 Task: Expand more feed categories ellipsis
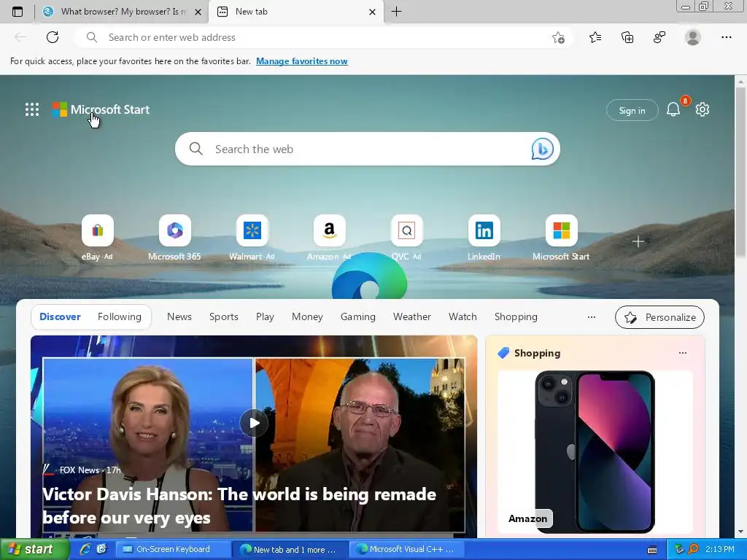tap(591, 316)
